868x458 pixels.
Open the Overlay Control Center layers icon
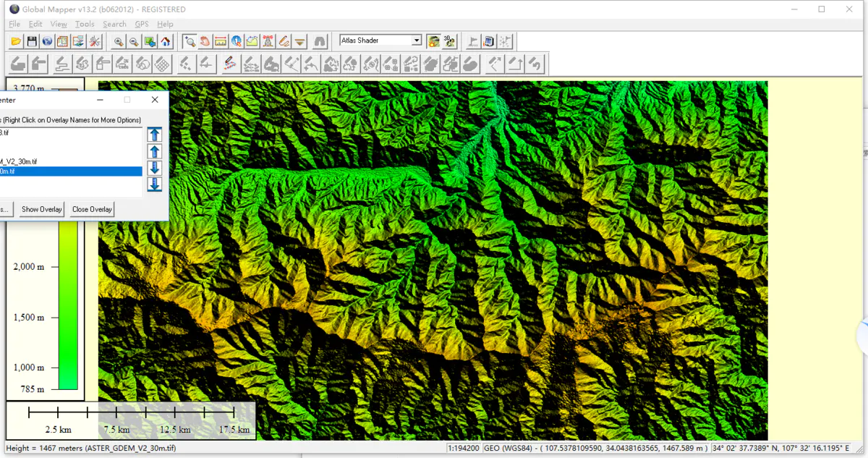(x=79, y=41)
